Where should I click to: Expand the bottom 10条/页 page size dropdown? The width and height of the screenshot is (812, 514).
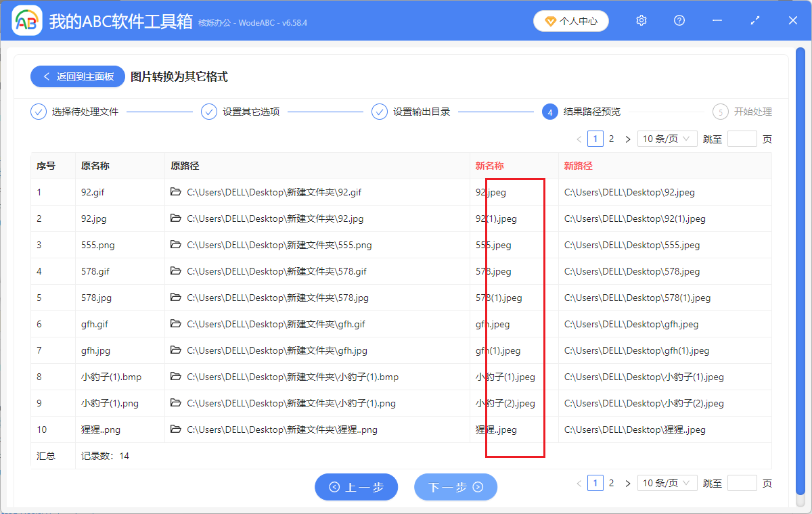667,483
